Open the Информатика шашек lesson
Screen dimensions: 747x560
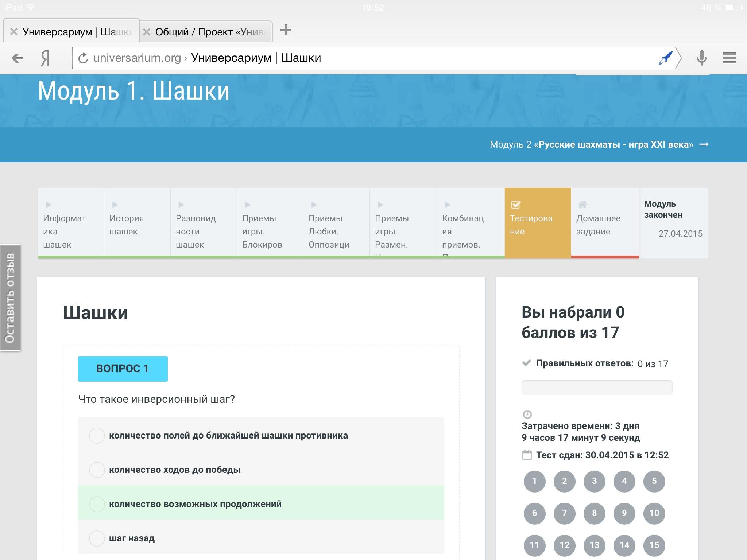point(71,223)
